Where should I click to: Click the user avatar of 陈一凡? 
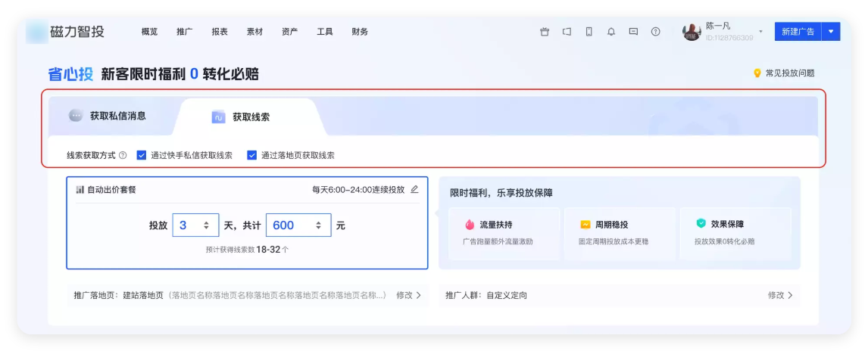pyautogui.click(x=692, y=32)
